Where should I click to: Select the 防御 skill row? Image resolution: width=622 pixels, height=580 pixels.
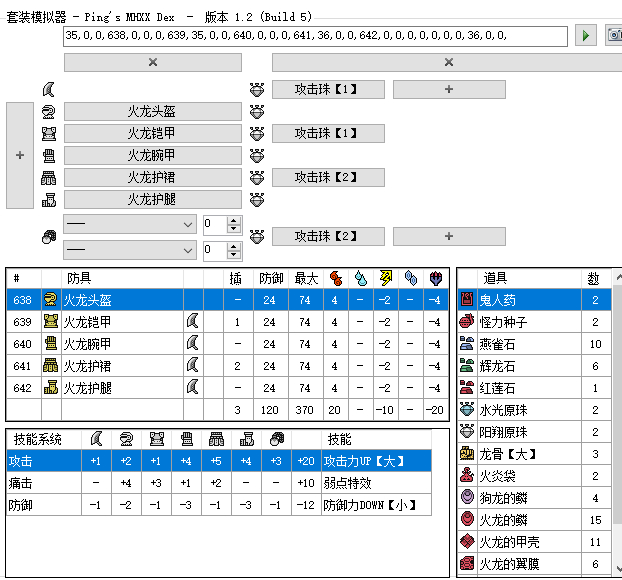point(219,505)
